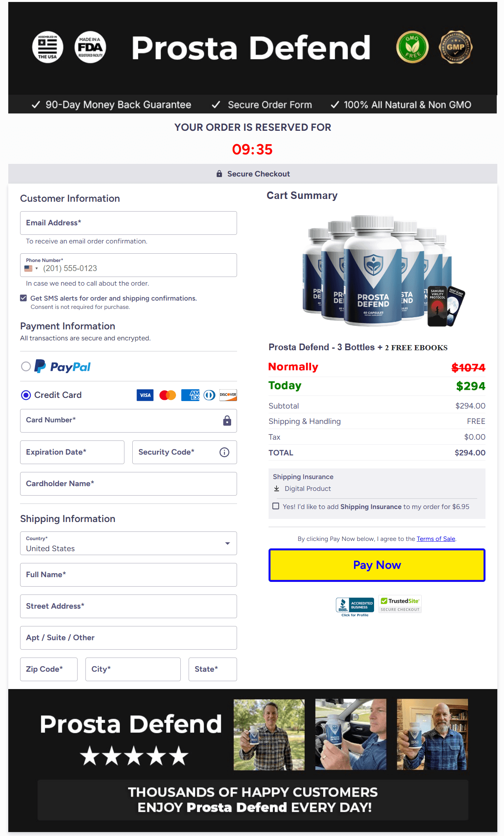This screenshot has width=504, height=836.
Task: Open the Country dropdown
Action: coord(128,543)
